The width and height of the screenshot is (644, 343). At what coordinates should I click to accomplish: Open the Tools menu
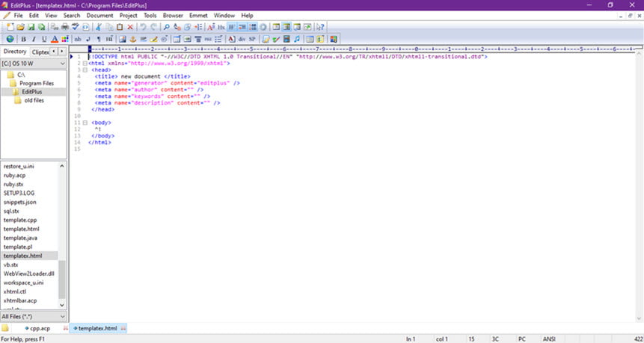150,16
